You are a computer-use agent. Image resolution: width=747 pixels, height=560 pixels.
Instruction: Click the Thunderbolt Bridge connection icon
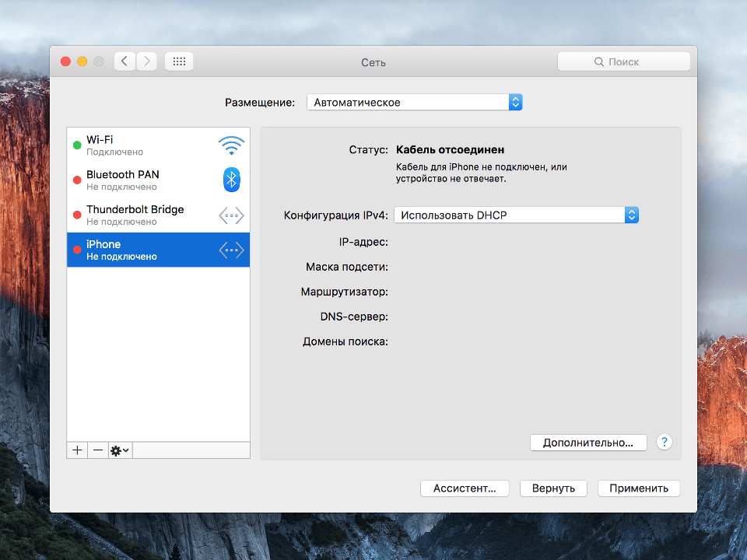231,215
